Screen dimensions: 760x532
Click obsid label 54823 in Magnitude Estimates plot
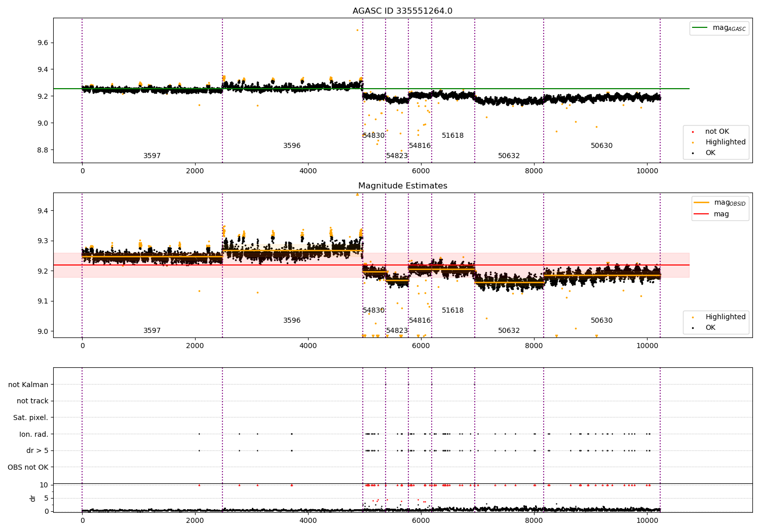(x=397, y=331)
